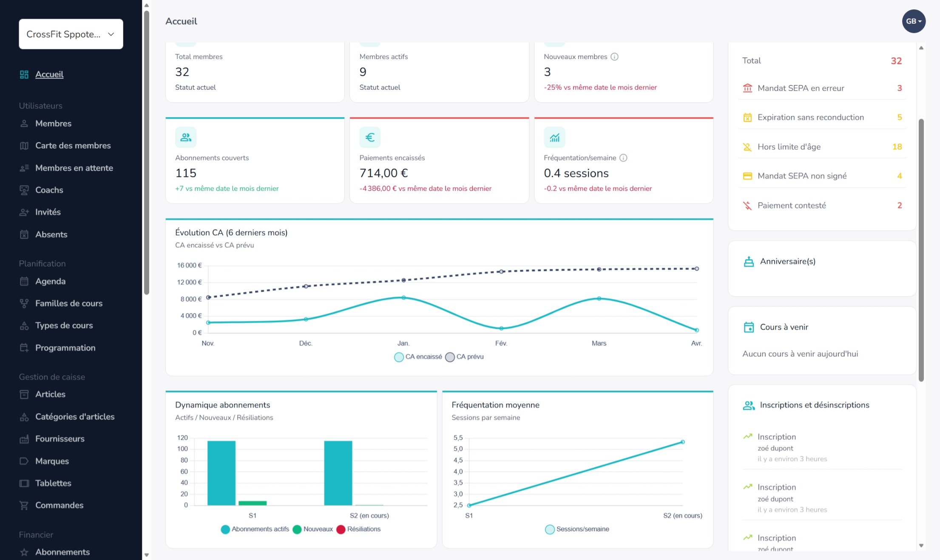Image resolution: width=940 pixels, height=560 pixels.
Task: Open the Accueil menu item
Action: tap(49, 74)
